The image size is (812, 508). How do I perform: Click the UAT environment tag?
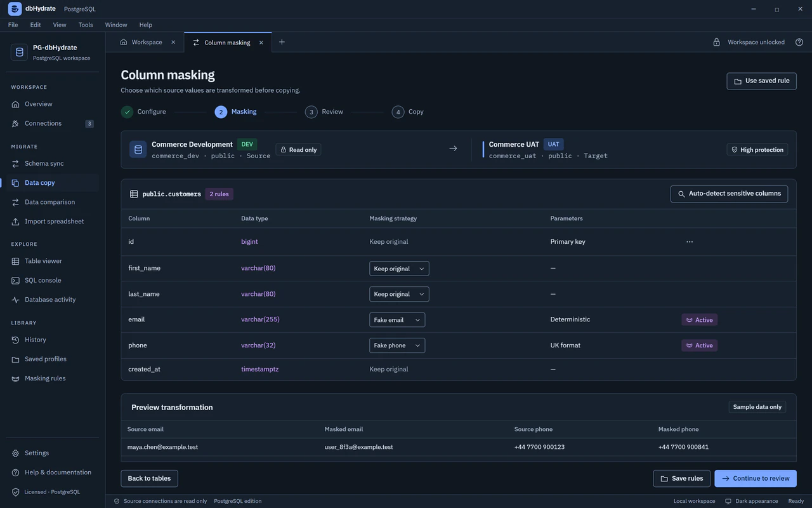coord(553,144)
